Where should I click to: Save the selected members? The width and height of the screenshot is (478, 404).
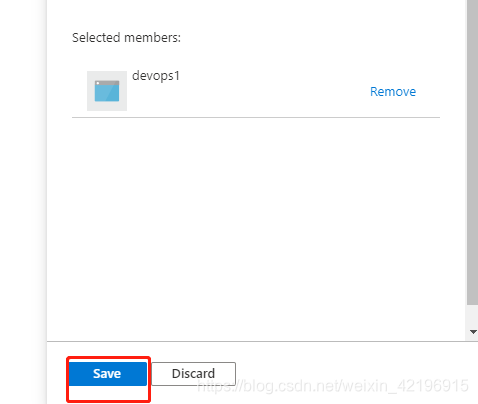click(x=108, y=374)
